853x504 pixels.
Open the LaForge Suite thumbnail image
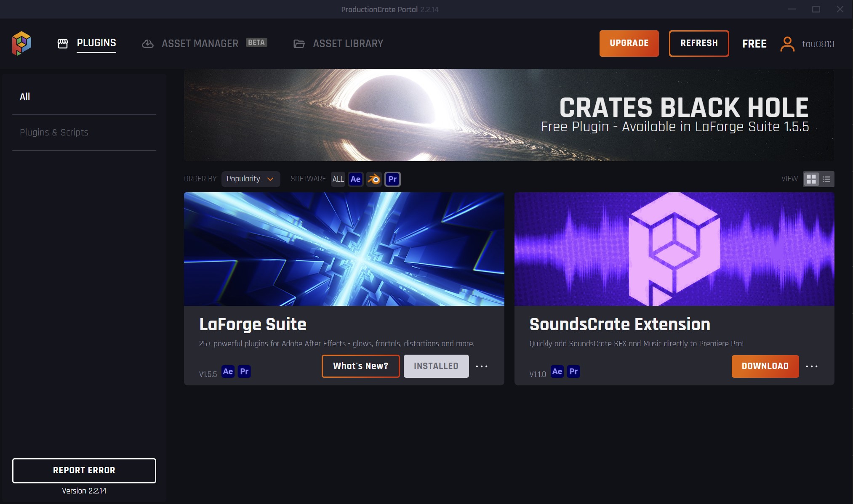coord(344,249)
